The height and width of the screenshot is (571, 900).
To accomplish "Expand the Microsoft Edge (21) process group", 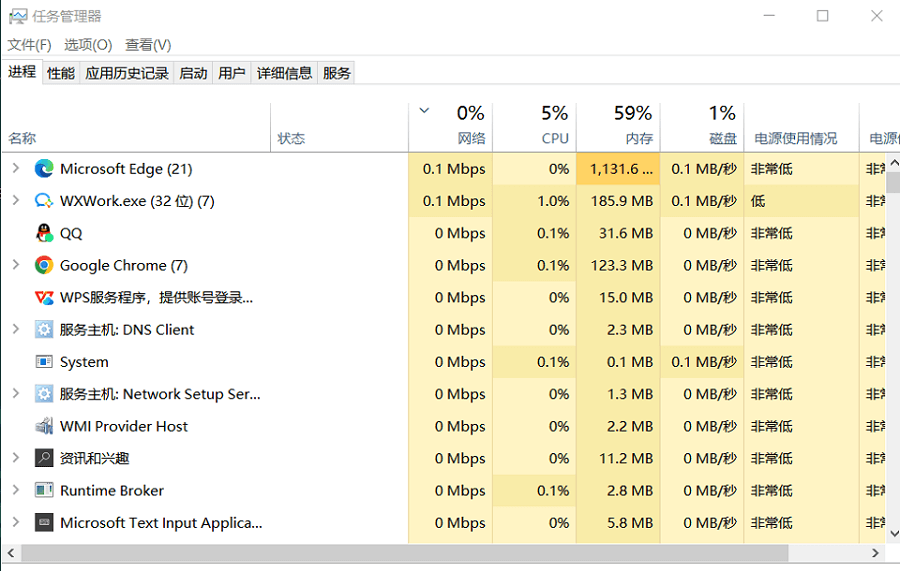I will (x=16, y=168).
